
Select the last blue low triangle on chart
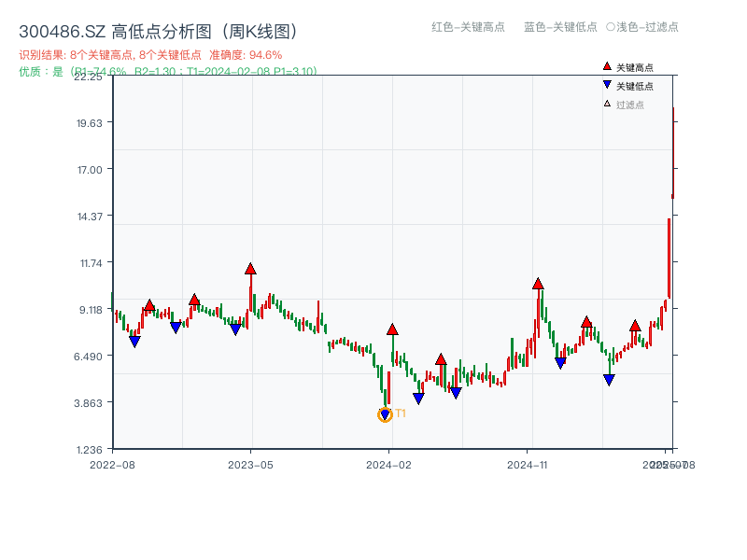[609, 380]
